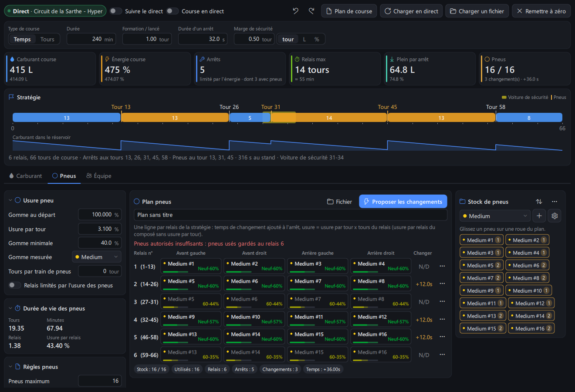Screen dimensions: 575x392
Task: Click Remettre à zéro
Action: (541, 11)
